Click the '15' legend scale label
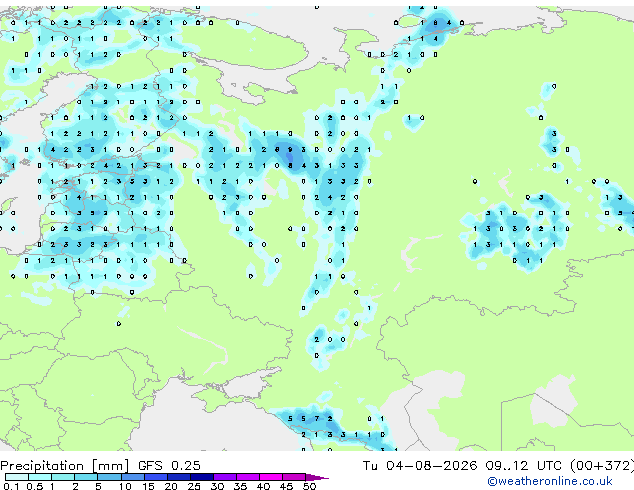Image resolution: width=634 pixels, height=490 pixels. tap(148, 486)
